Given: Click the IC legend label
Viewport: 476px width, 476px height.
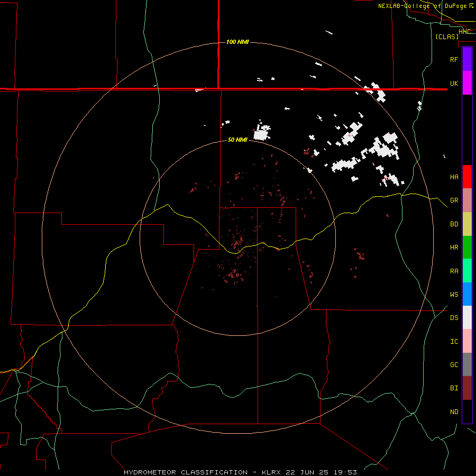Looking at the screenshot, I should [x=454, y=342].
